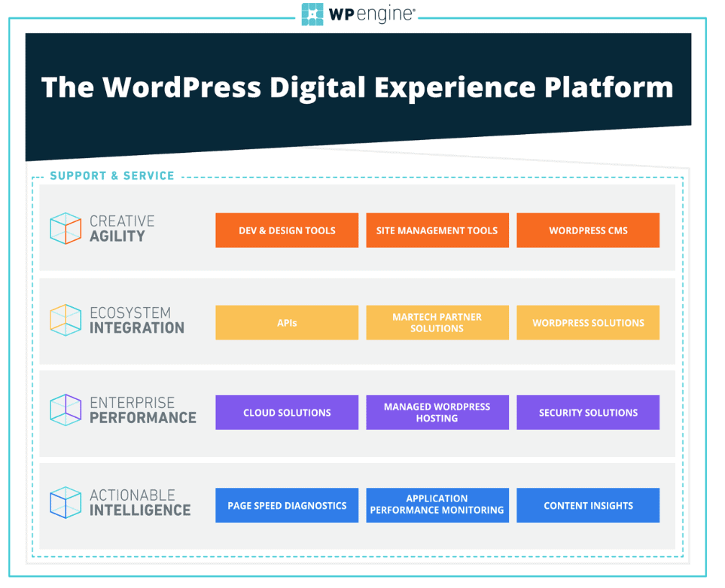Click the Enterprise Performance cube icon
The image size is (725, 588).
tap(65, 410)
